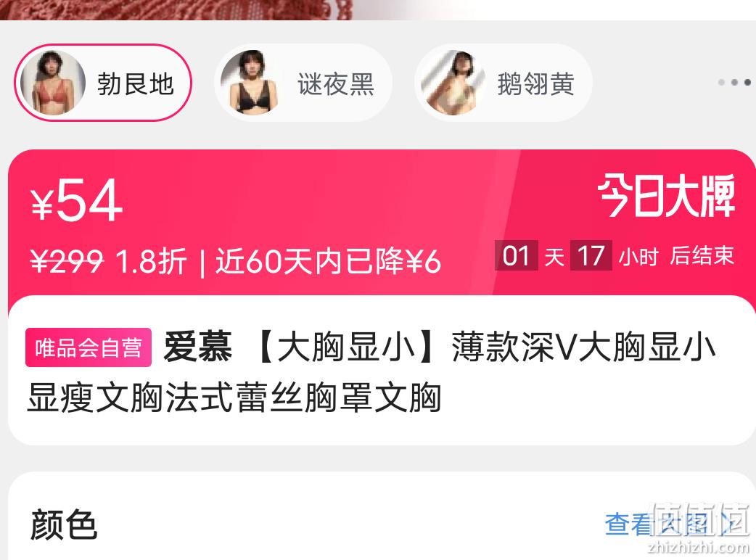Tap the 17 hours countdown box
This screenshot has height=560, width=756.
pyautogui.click(x=591, y=255)
